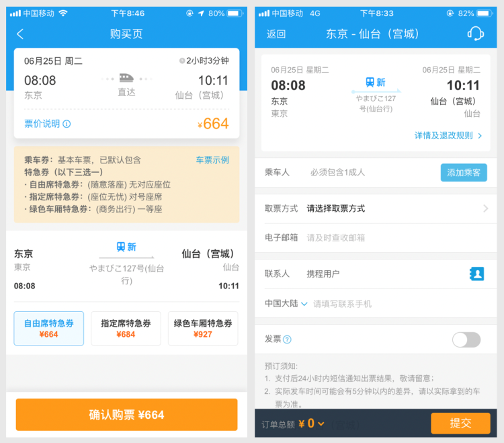
Task: Click the info icon next to 票价说明
Action: pos(67,124)
